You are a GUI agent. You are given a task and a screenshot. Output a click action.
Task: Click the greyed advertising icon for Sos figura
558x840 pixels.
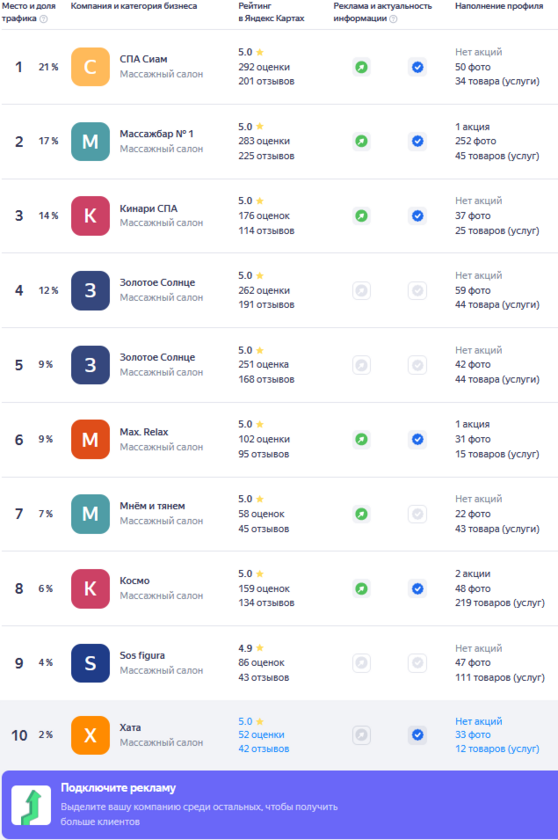click(x=361, y=663)
